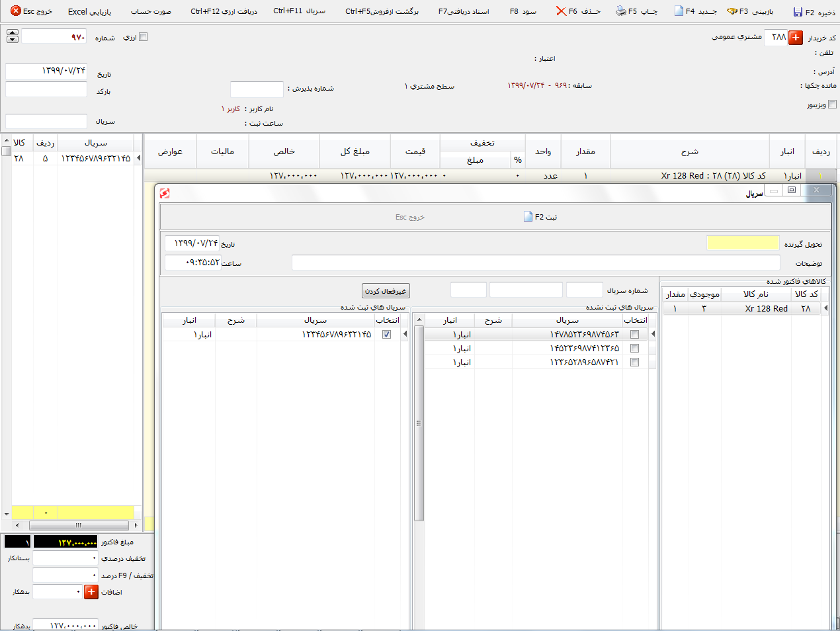Screen dimensions: 840x631
Task: Click the serial input field under barcode
Action: [46, 121]
